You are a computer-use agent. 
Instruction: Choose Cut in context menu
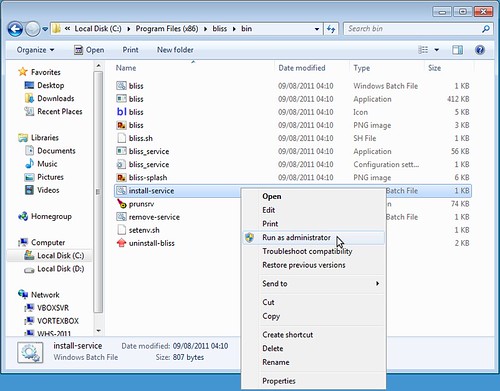[313, 302]
